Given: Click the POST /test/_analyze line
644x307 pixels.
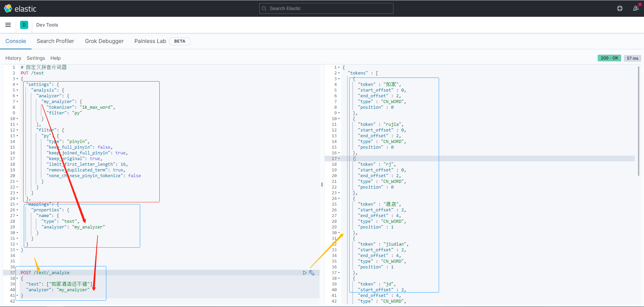Looking at the screenshot, I should (x=45, y=273).
